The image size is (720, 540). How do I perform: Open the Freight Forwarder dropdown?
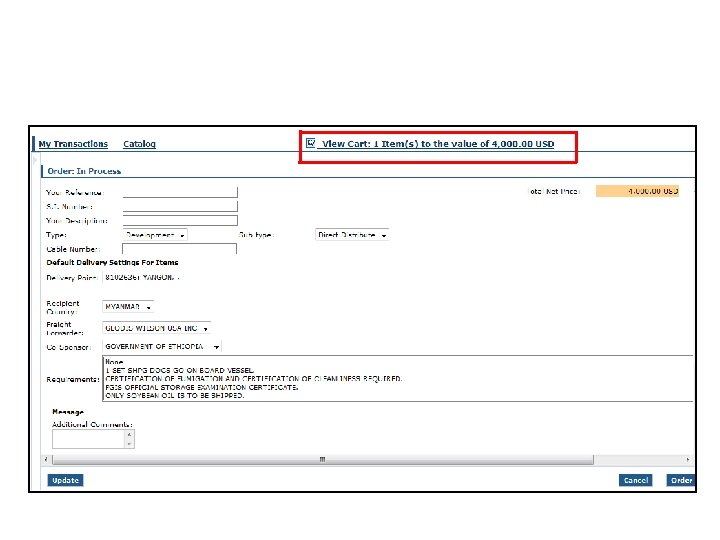[x=157, y=328]
